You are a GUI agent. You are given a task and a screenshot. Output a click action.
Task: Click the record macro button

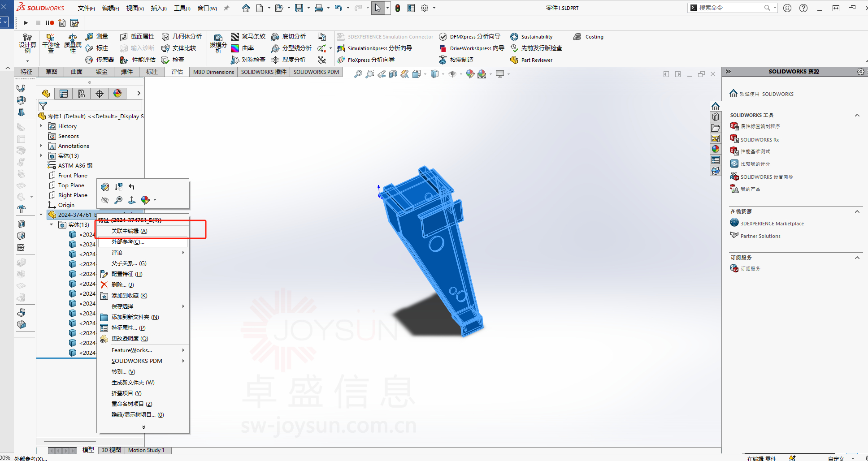50,23
